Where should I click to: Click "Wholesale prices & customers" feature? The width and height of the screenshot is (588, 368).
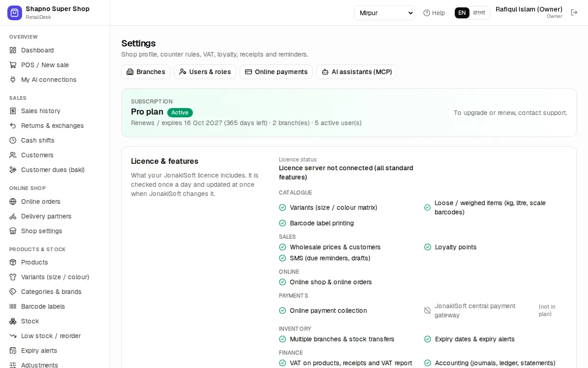click(335, 247)
